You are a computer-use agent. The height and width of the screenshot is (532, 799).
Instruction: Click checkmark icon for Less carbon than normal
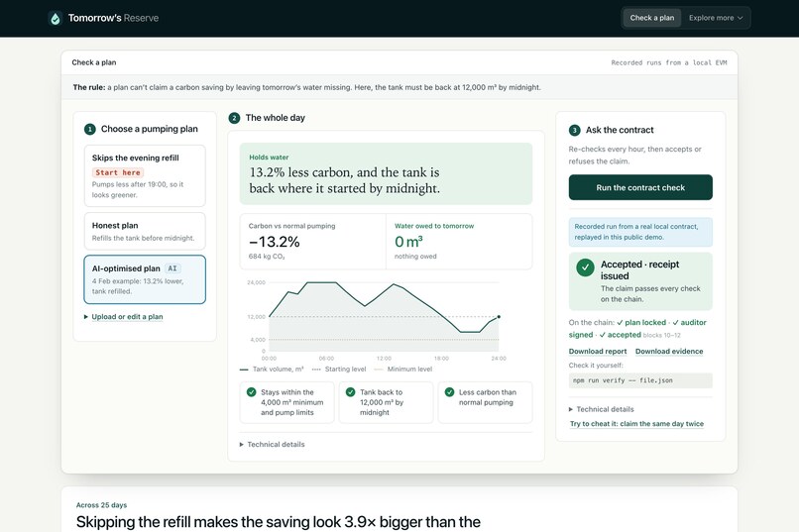coord(449,392)
